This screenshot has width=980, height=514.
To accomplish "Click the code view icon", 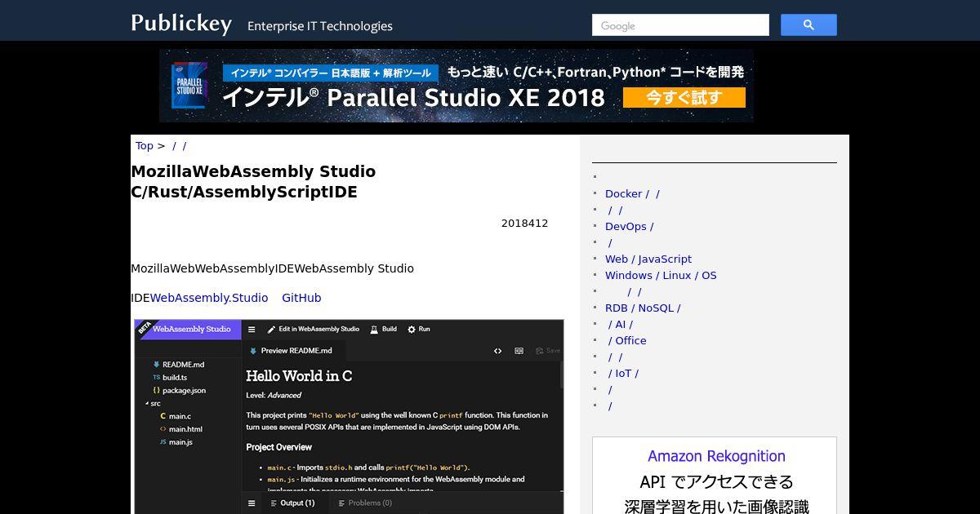I will (497, 351).
